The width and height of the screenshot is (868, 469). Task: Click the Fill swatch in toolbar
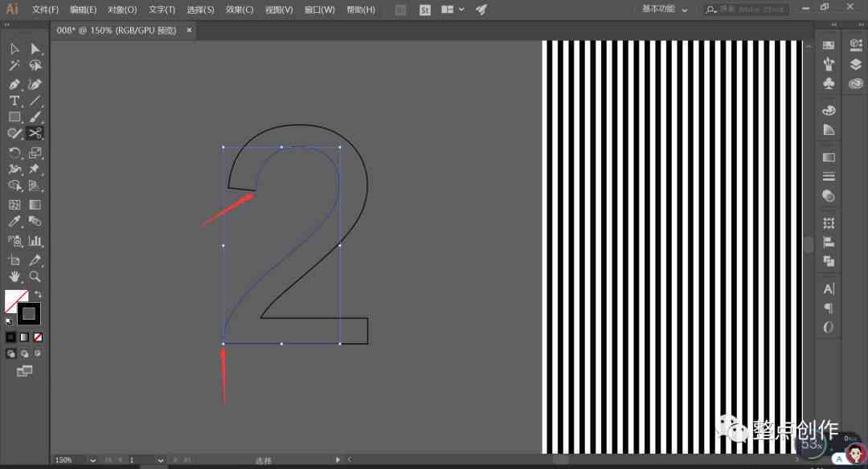pos(14,299)
